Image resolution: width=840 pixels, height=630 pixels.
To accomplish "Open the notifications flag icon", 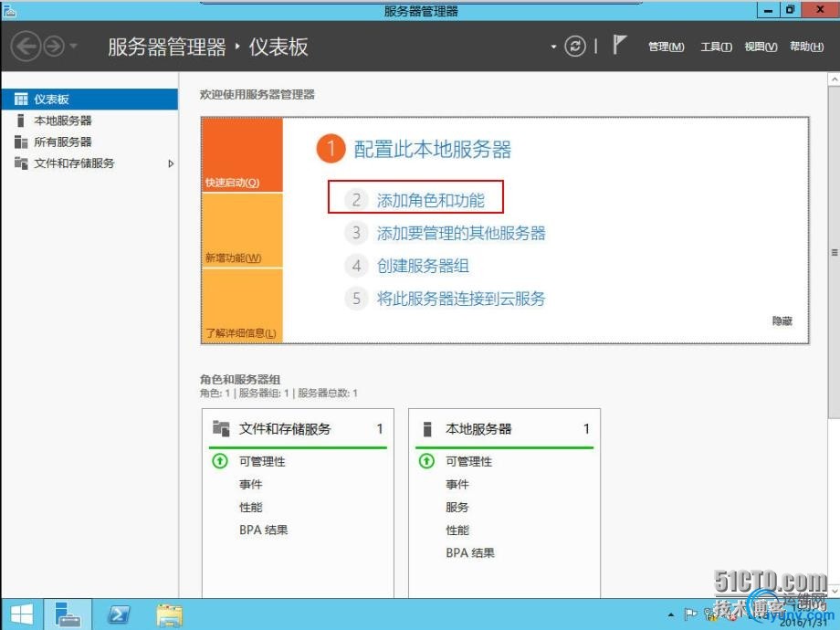I will tap(619, 44).
